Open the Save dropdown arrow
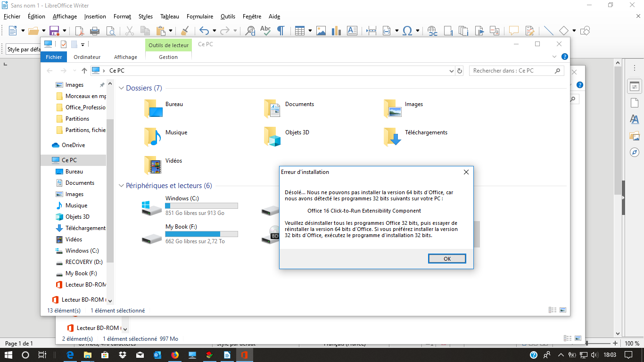This screenshot has height=362, width=644. pos(64,31)
